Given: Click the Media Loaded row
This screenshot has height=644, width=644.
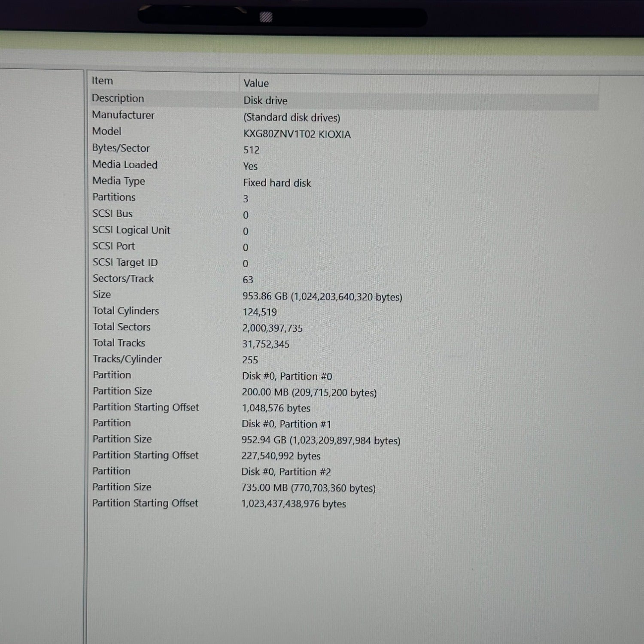Looking at the screenshot, I should click(125, 164).
